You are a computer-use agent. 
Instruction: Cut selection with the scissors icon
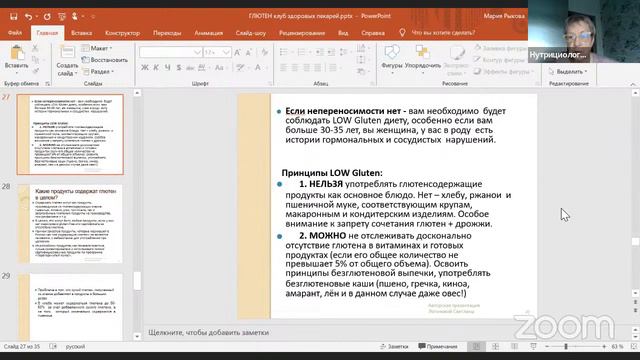tap(35, 48)
